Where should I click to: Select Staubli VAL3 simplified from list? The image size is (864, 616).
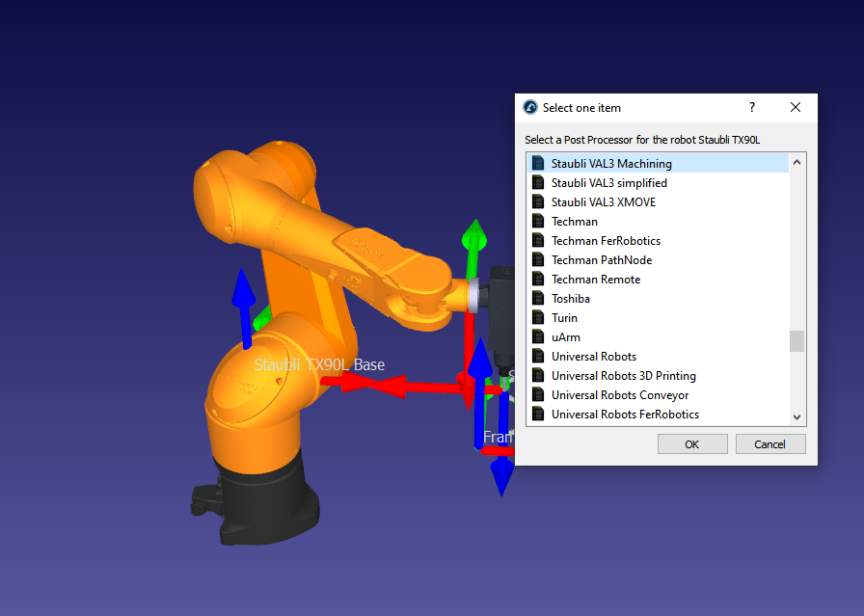click(x=608, y=183)
